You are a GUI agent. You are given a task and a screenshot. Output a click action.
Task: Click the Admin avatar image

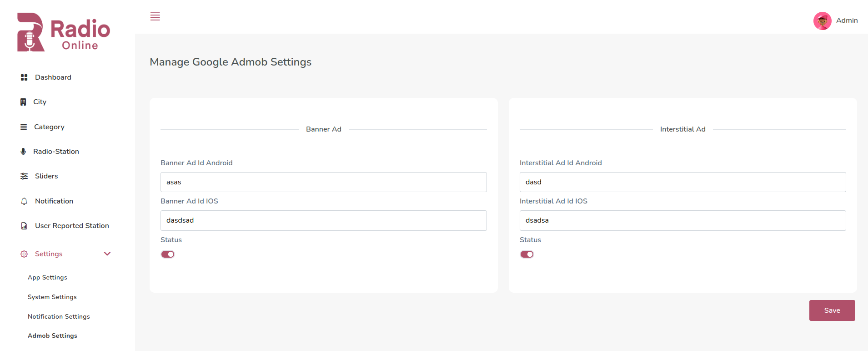click(x=822, y=20)
